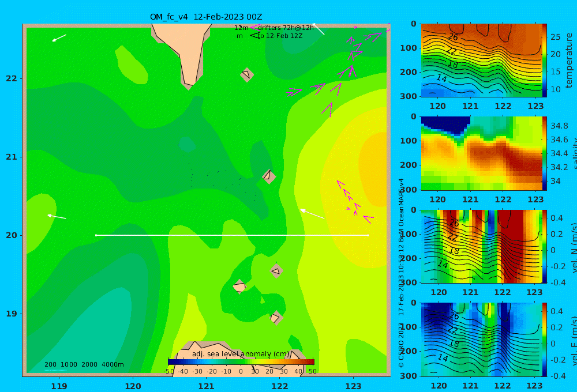Screen dimensions: 577x392
Task: Click the 'vel. N (m/s)' axis label
Action: [x=574, y=248]
